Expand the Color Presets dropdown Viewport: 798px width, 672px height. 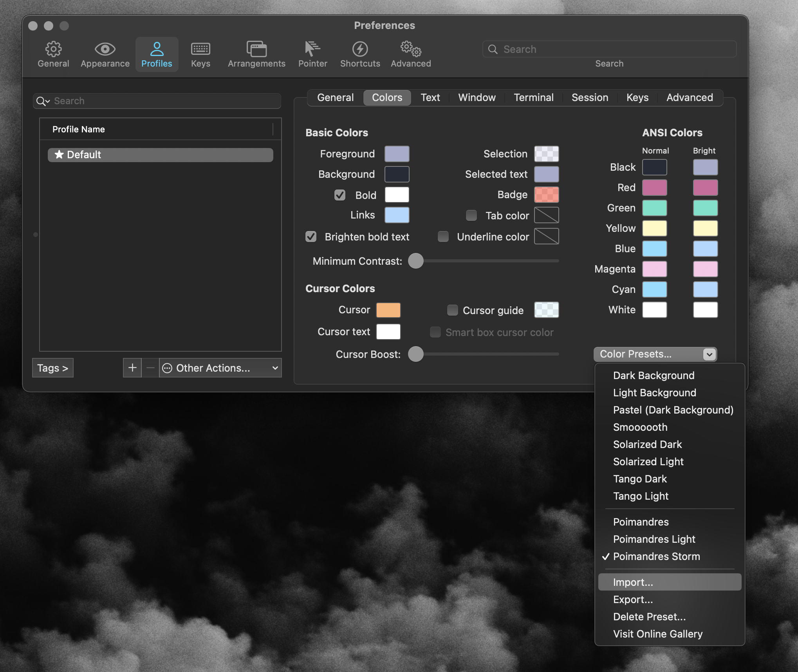(655, 354)
